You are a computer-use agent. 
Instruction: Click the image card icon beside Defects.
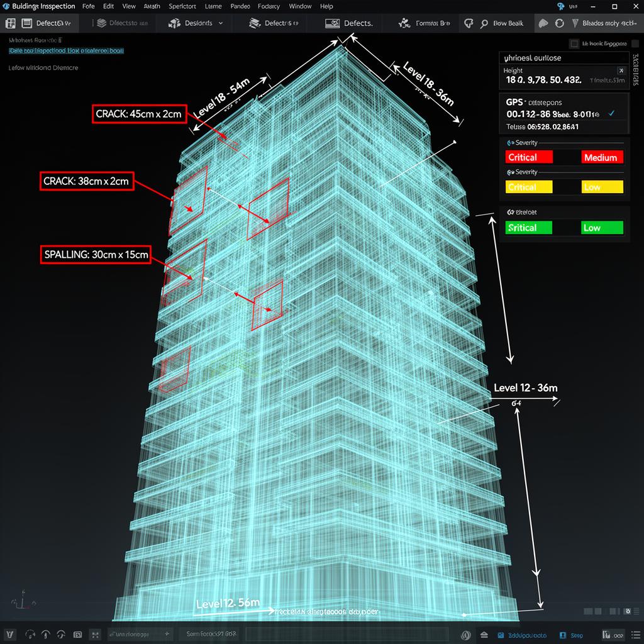click(332, 23)
